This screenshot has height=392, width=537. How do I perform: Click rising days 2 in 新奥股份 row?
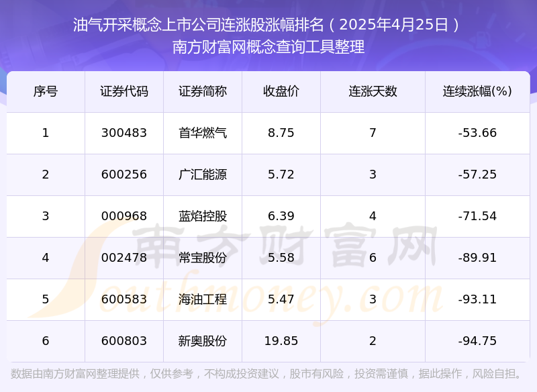373,341
